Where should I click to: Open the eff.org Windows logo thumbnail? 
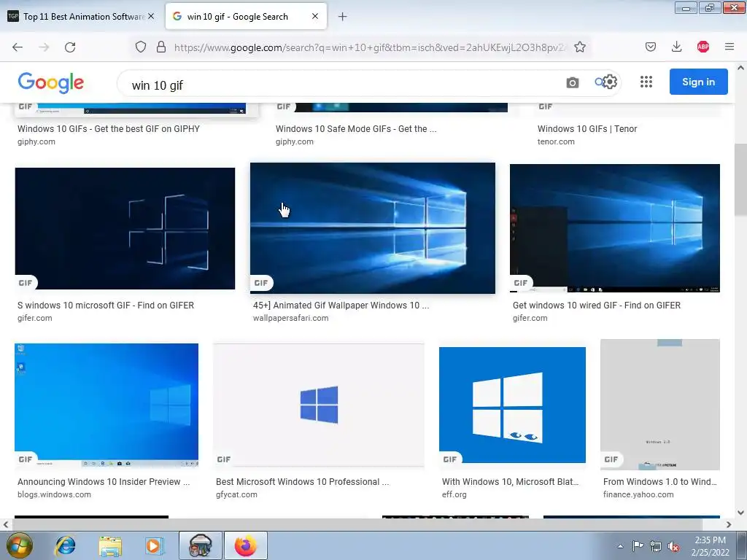[x=512, y=405]
